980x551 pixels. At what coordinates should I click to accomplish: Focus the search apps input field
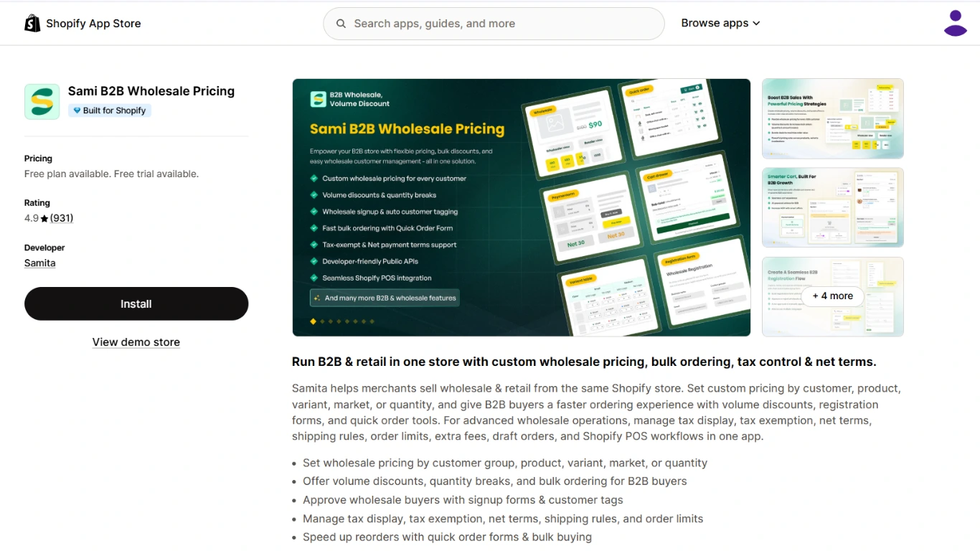(x=494, y=24)
